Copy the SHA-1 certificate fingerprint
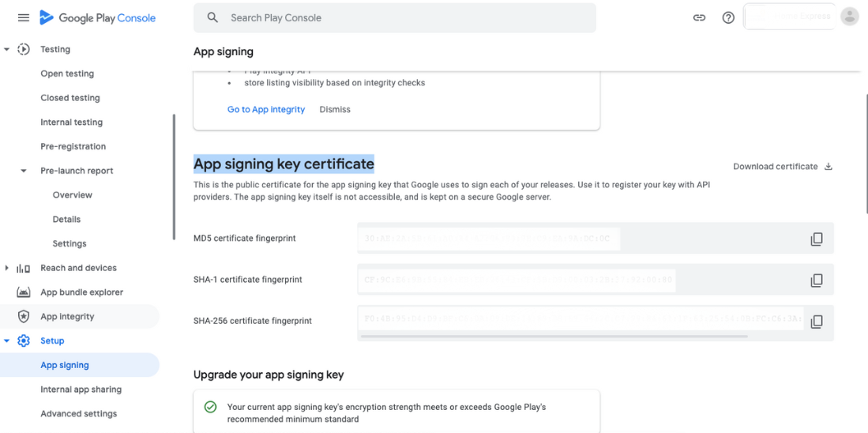 [817, 280]
